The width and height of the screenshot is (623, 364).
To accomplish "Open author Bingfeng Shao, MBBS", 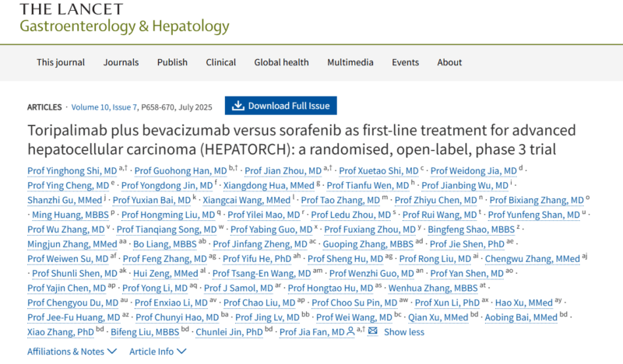I will (471, 229).
